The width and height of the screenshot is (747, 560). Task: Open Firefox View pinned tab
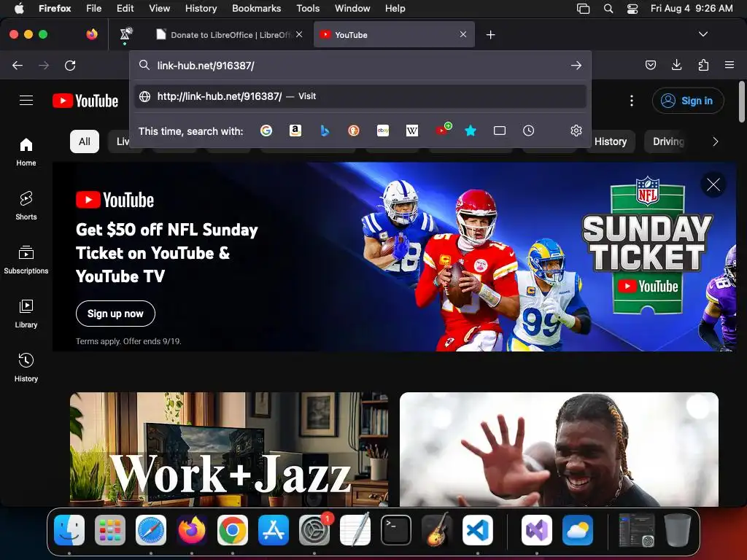pos(92,34)
